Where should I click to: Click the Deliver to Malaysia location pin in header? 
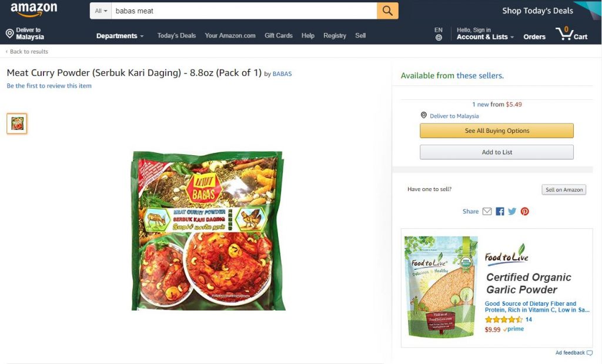9,34
